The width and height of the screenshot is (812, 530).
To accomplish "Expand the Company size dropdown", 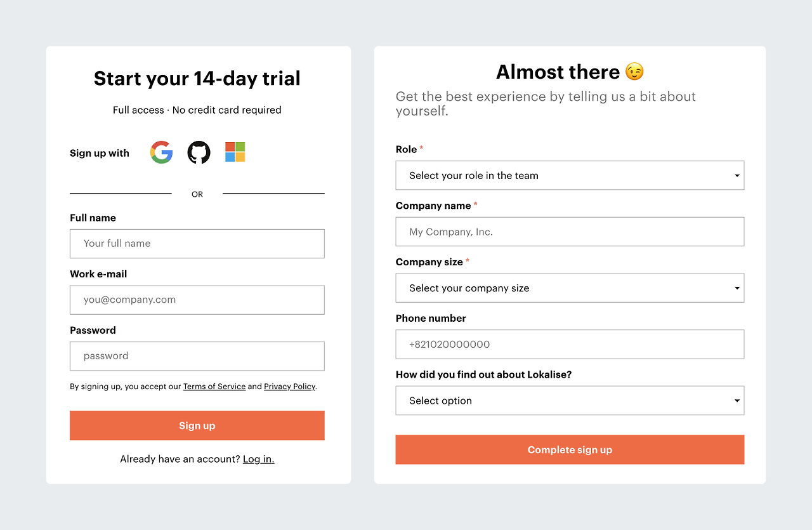I will point(569,288).
